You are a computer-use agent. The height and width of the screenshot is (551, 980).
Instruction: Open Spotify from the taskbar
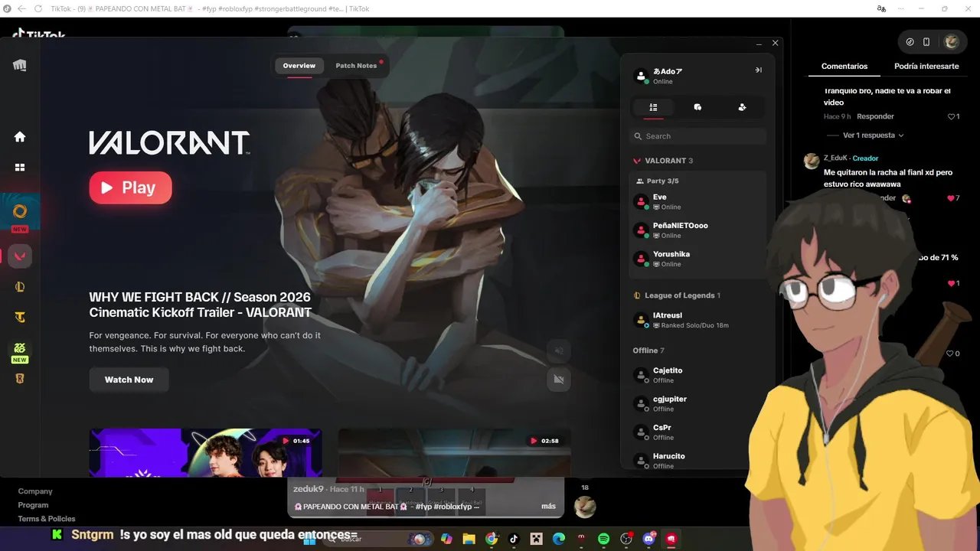coord(603,540)
